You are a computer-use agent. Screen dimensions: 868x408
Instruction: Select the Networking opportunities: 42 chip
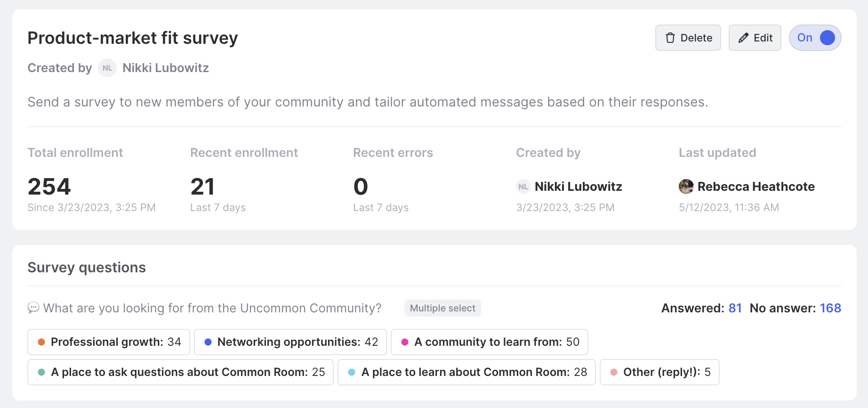[x=290, y=342]
